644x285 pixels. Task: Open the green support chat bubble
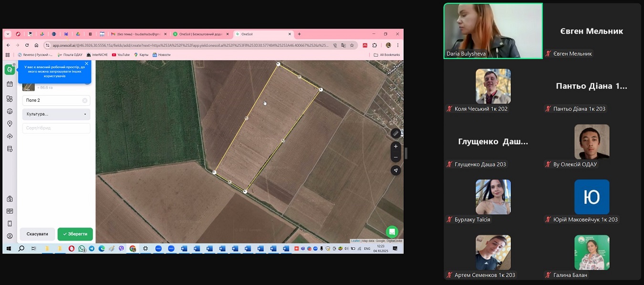tap(392, 232)
